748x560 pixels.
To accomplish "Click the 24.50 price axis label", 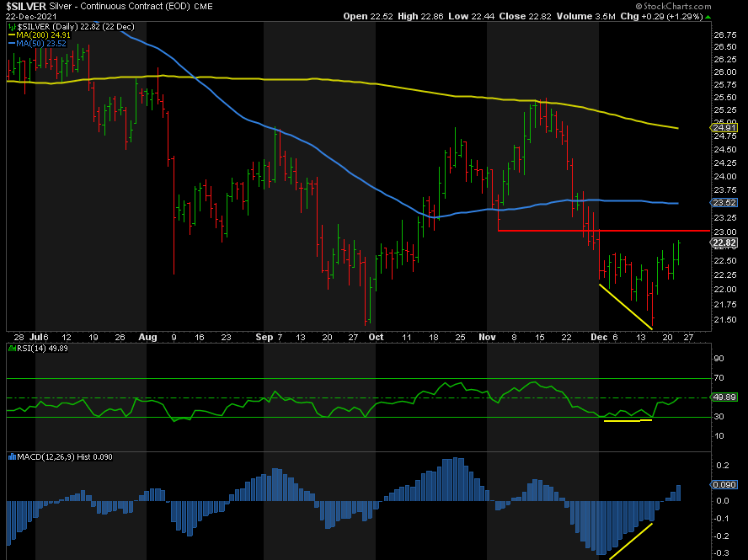I will [x=725, y=150].
